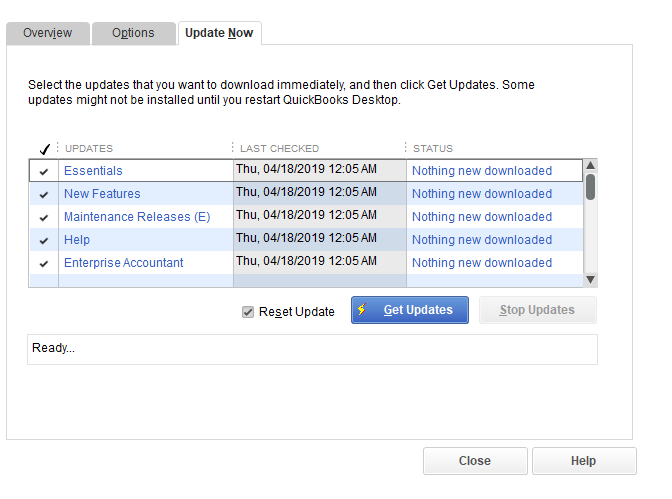The height and width of the screenshot is (499, 672).
Task: Open the Options tab
Action: pyautogui.click(x=133, y=33)
